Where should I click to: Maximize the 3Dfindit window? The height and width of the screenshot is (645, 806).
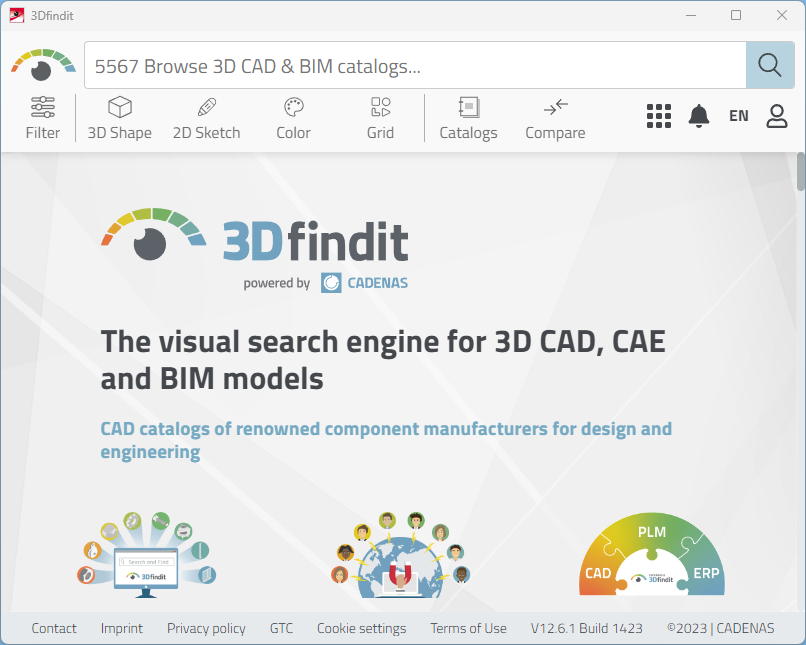click(x=736, y=15)
